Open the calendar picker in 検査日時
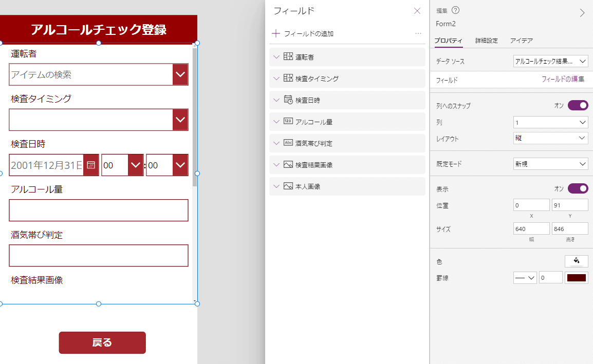This screenshot has width=593, height=364. (x=91, y=165)
